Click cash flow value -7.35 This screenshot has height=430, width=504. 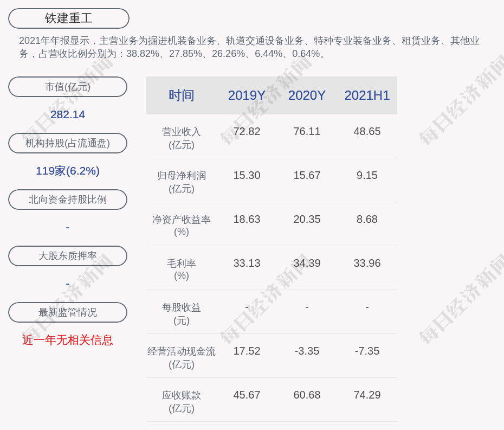point(367,351)
